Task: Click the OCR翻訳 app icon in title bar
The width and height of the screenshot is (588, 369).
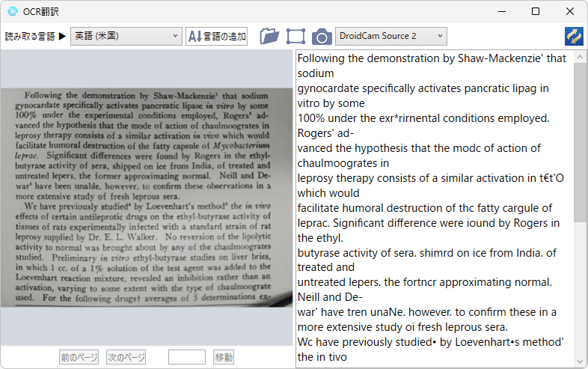Action: coord(12,11)
